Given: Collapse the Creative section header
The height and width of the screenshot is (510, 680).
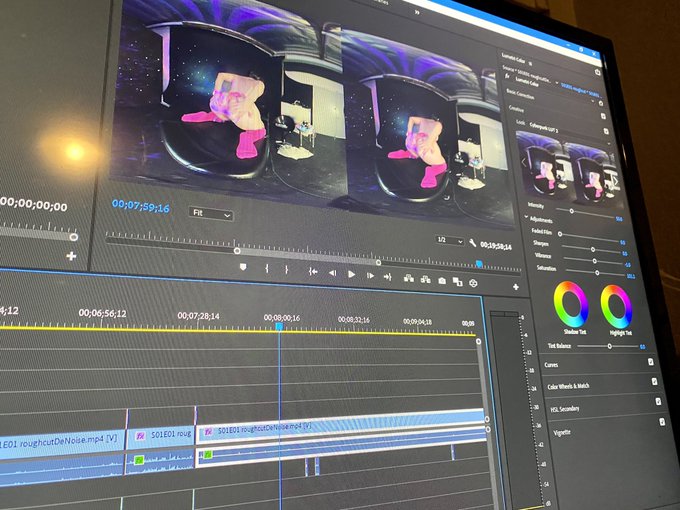Looking at the screenshot, I should 516,108.
